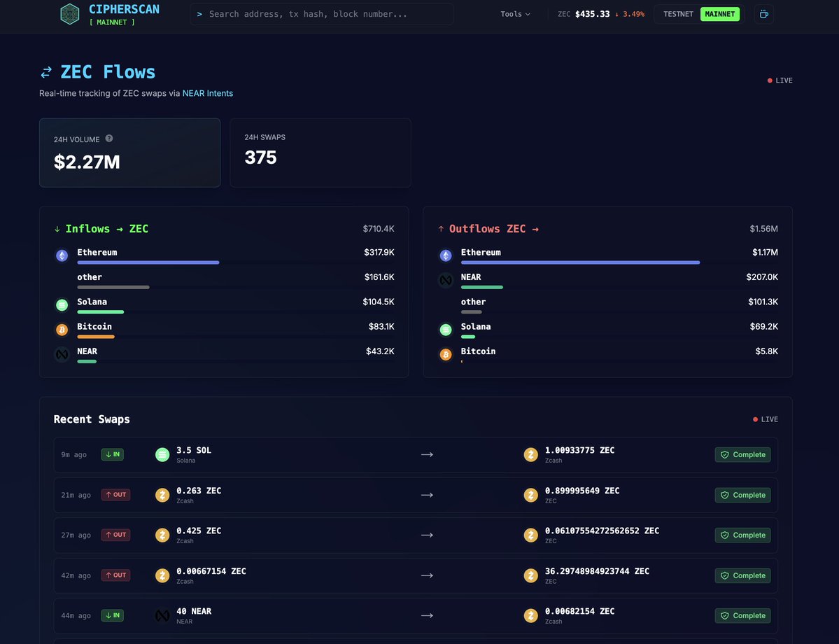839x644 pixels.
Task: Switch network to TESTNET
Action: (x=678, y=14)
